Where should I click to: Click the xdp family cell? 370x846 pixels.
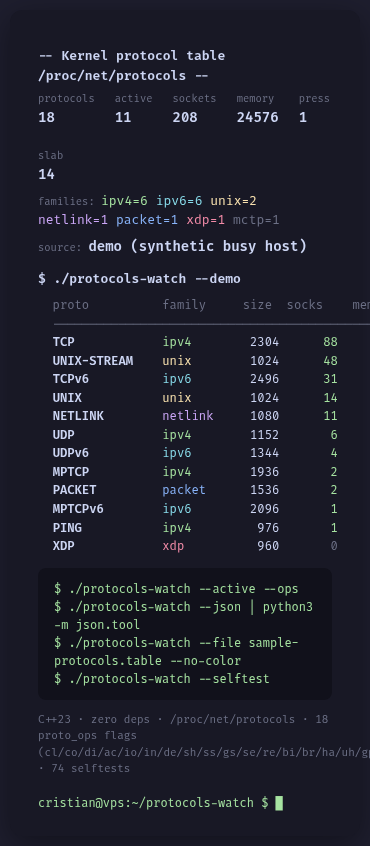pos(173,546)
